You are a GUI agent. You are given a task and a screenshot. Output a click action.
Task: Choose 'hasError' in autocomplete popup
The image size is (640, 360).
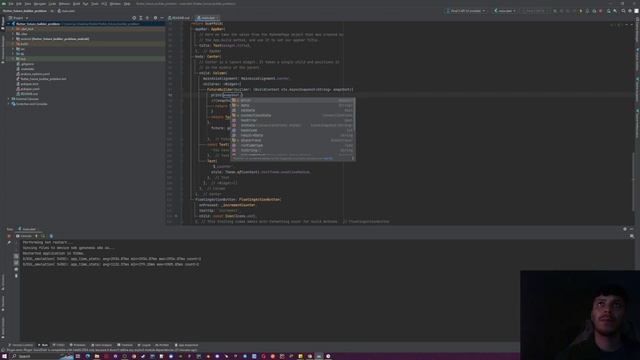pos(293,120)
